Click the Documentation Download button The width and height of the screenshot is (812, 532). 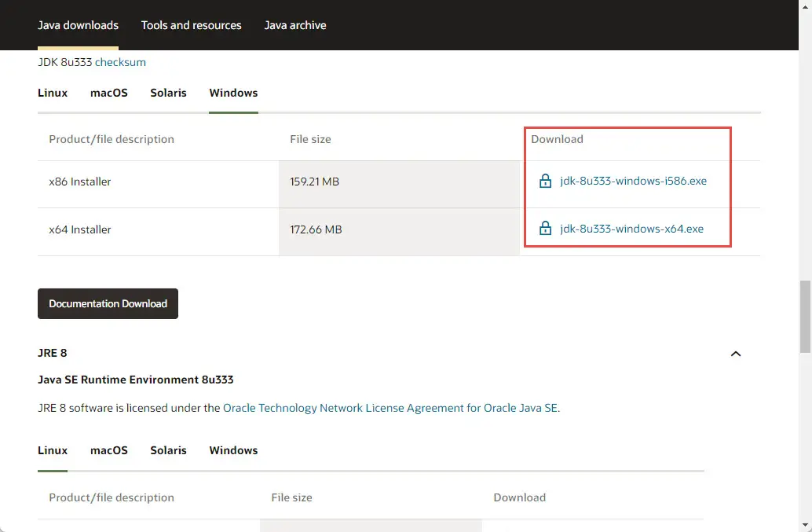click(108, 304)
